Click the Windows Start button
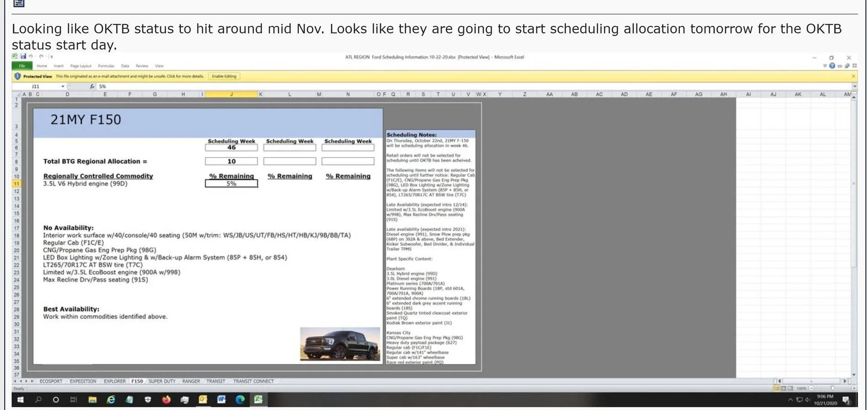This screenshot has width=868, height=410. [x=21, y=400]
